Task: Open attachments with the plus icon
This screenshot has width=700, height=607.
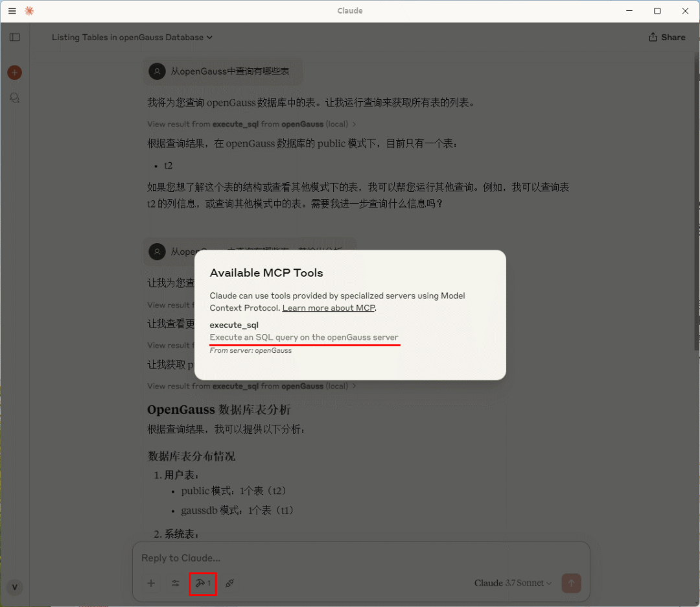Action: pos(151,584)
